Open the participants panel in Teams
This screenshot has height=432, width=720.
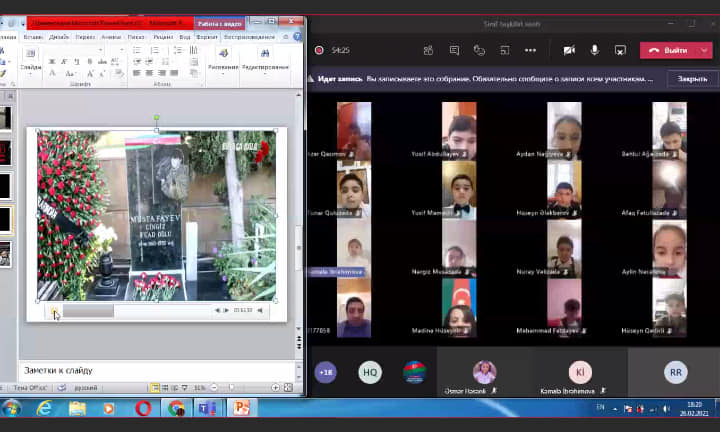[x=428, y=50]
